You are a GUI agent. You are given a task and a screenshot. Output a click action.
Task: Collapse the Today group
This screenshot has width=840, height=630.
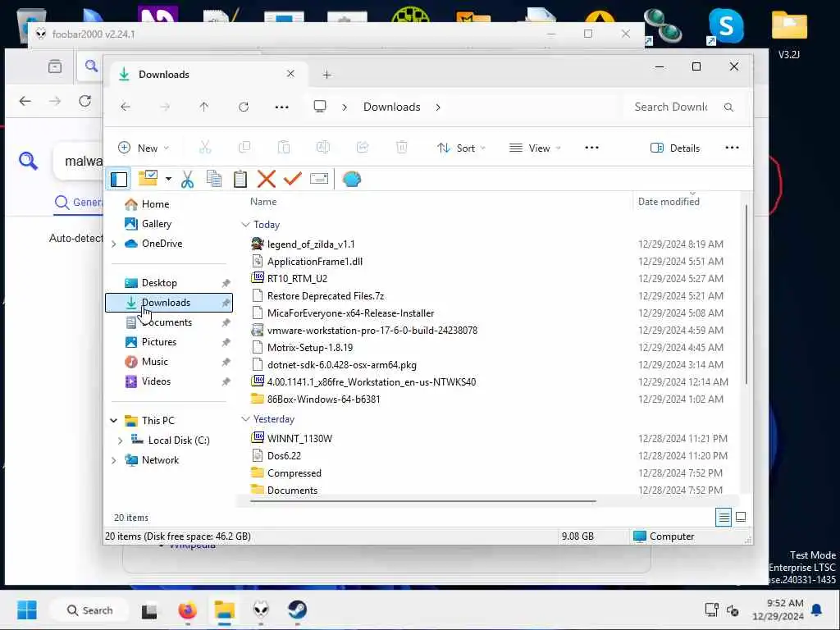(x=245, y=225)
